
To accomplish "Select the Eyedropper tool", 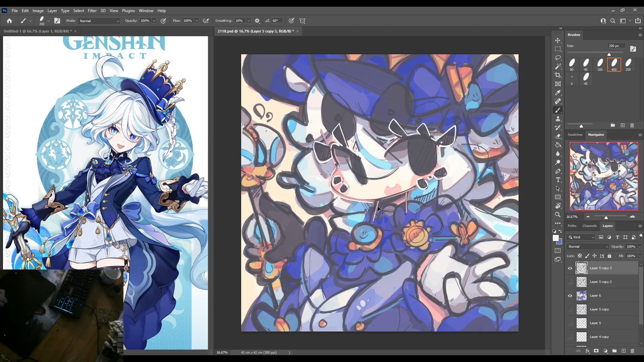I will (x=558, y=93).
